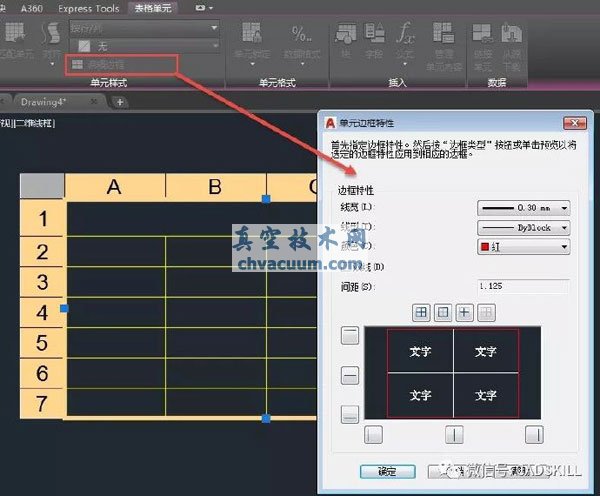Open the border color dropdown showing red
The image size is (600, 496).
[523, 247]
